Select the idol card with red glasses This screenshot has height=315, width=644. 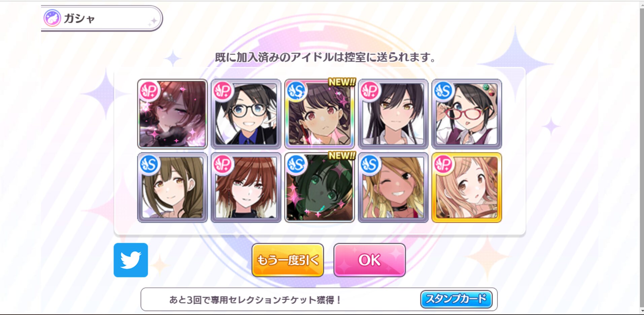click(x=467, y=114)
